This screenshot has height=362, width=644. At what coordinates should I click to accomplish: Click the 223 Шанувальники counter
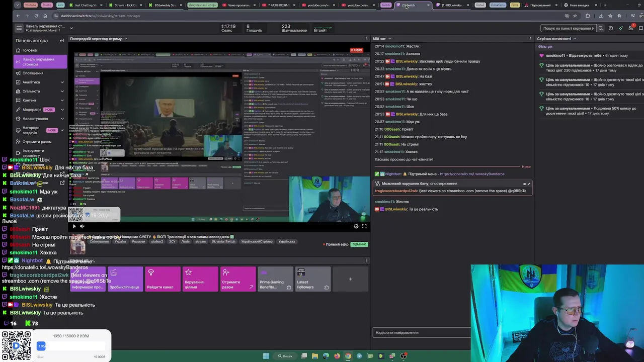click(x=294, y=28)
